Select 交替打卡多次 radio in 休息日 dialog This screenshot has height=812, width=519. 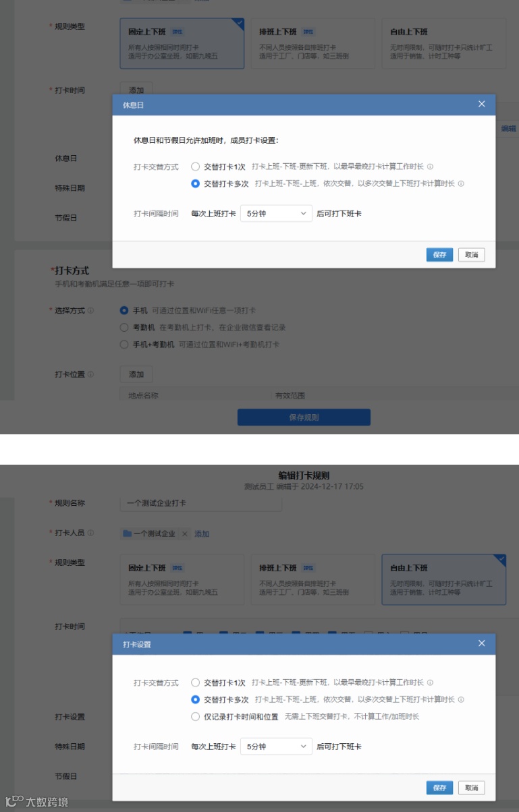(x=196, y=183)
